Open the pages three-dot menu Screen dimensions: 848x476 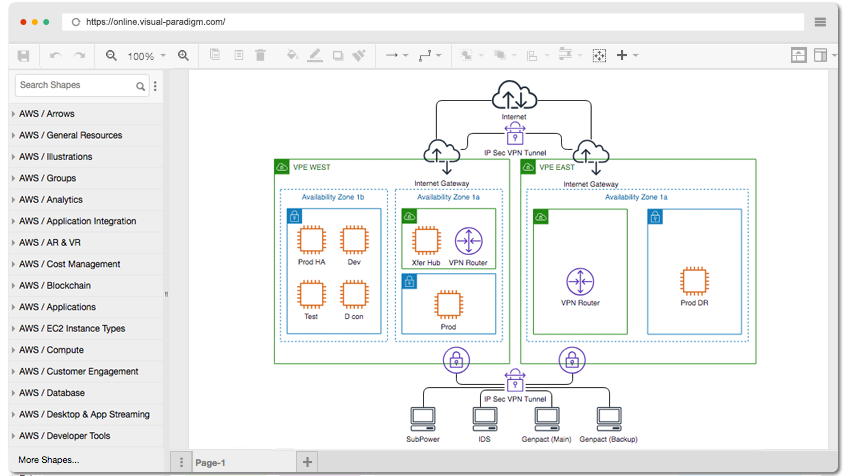pyautogui.click(x=181, y=463)
